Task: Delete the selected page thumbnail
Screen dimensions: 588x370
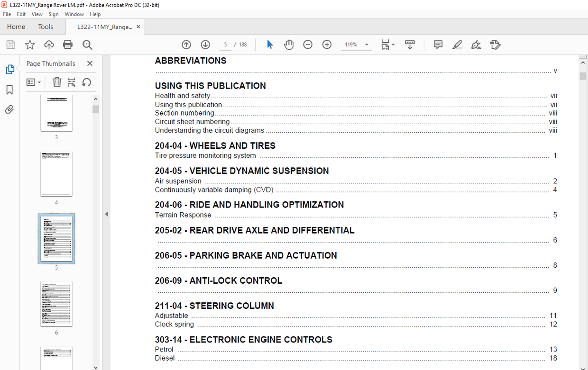Action: click(57, 81)
